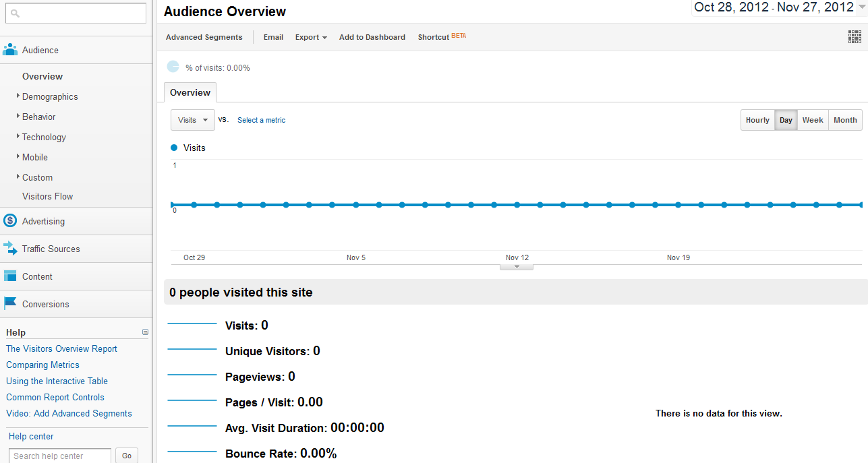
Task: Select the Overview tab
Action: pos(190,92)
